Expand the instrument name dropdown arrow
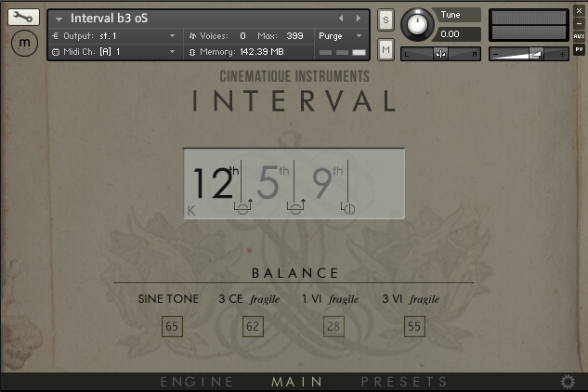The height and width of the screenshot is (392, 588). pyautogui.click(x=59, y=19)
